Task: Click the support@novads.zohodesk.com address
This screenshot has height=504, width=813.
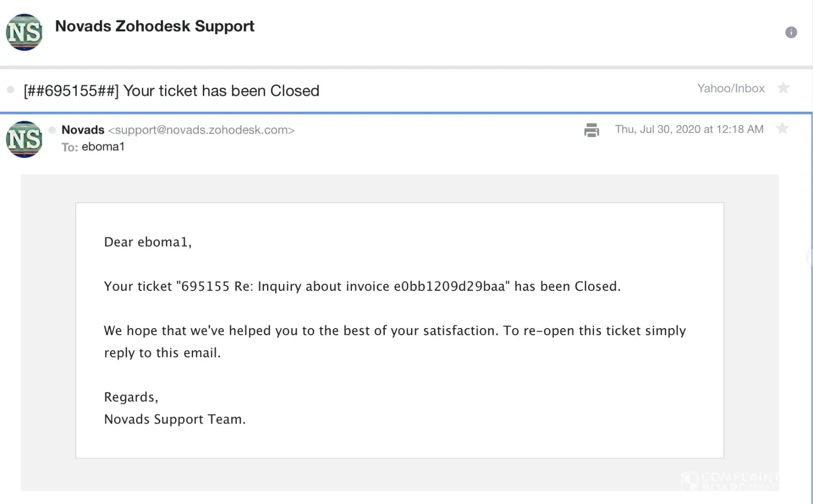Action: (x=201, y=130)
